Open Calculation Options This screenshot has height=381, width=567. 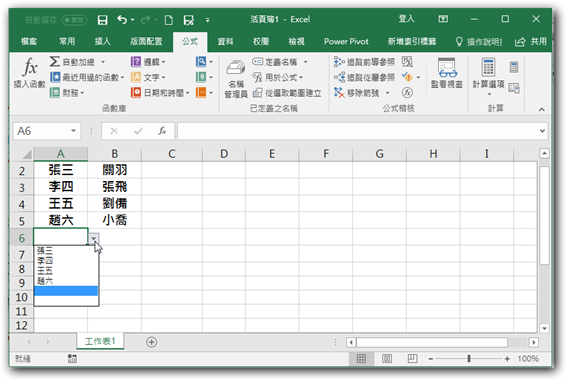click(489, 77)
